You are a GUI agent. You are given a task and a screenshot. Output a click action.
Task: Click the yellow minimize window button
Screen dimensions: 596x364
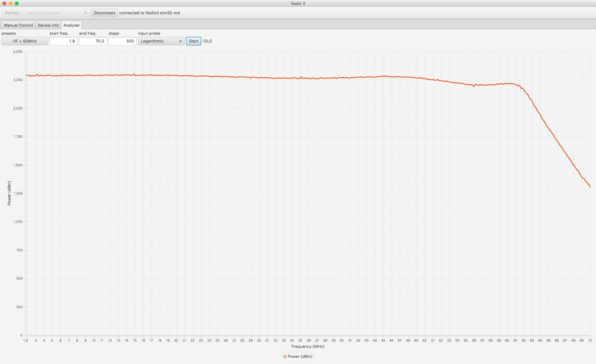[x=11, y=3]
